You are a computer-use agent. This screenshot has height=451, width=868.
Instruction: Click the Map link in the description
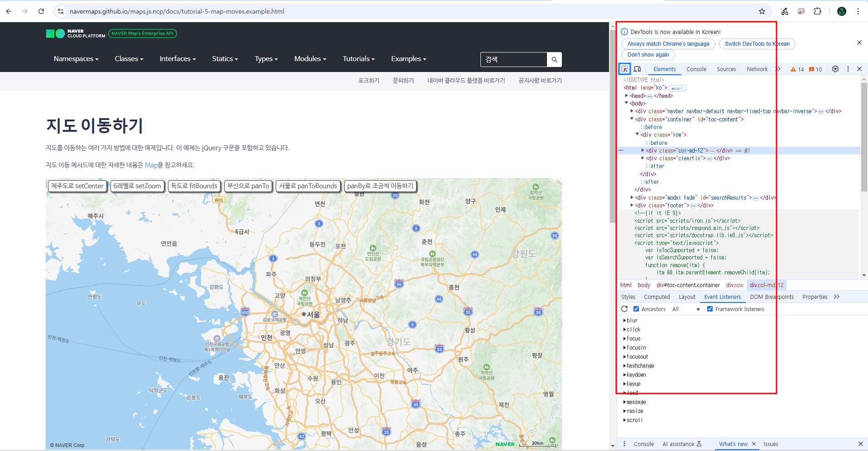pyautogui.click(x=151, y=165)
